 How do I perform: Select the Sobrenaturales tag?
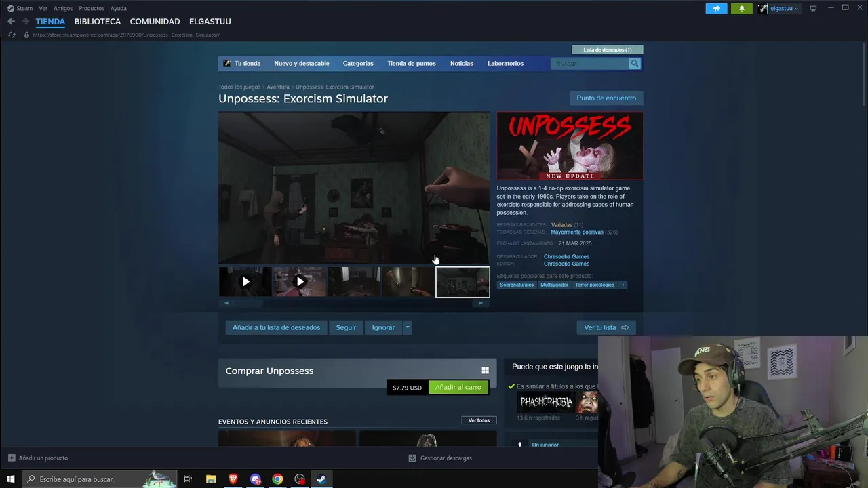pos(517,285)
